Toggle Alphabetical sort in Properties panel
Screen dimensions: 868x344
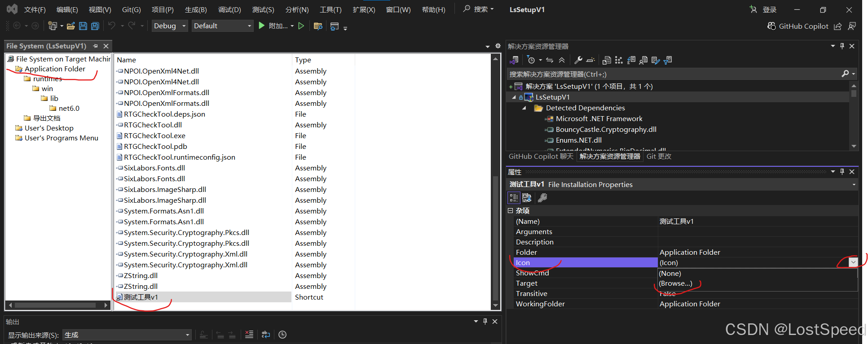tap(527, 198)
